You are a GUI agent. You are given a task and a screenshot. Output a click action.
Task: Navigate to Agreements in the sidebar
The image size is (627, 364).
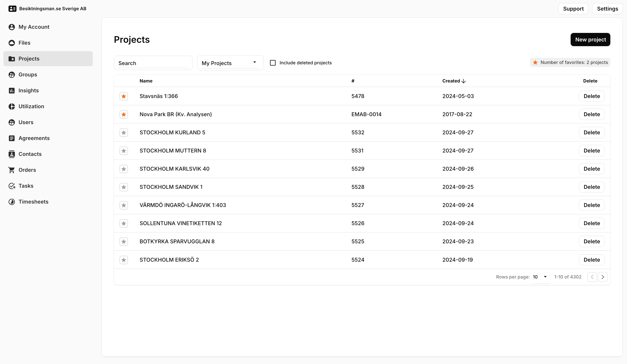point(34,138)
